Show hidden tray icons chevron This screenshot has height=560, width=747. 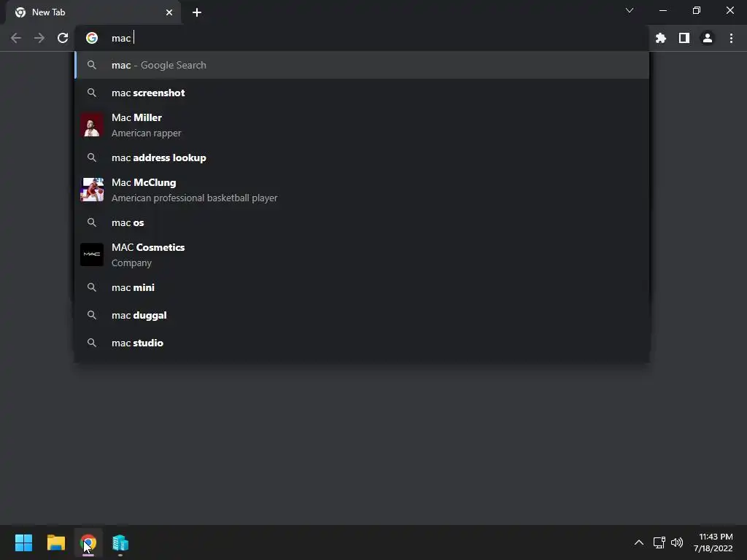(639, 542)
